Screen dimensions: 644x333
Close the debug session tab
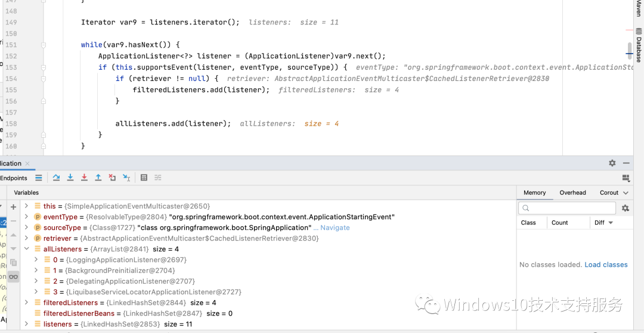pyautogui.click(x=27, y=163)
